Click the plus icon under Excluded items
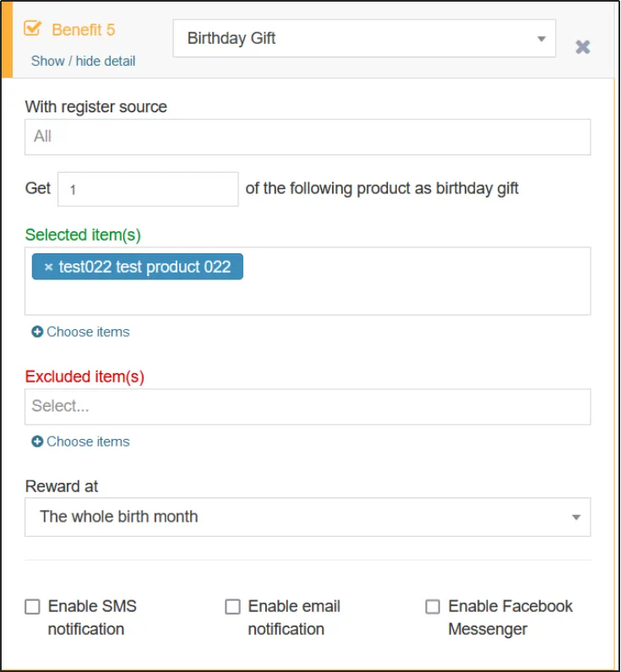Screen dimensions: 621x672 37,442
